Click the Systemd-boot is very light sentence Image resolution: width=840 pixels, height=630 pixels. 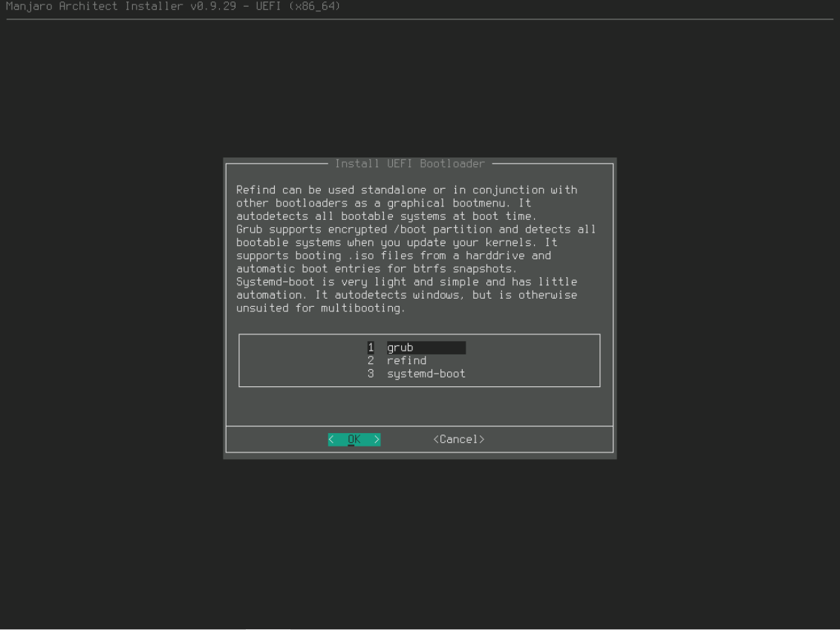pos(406,282)
